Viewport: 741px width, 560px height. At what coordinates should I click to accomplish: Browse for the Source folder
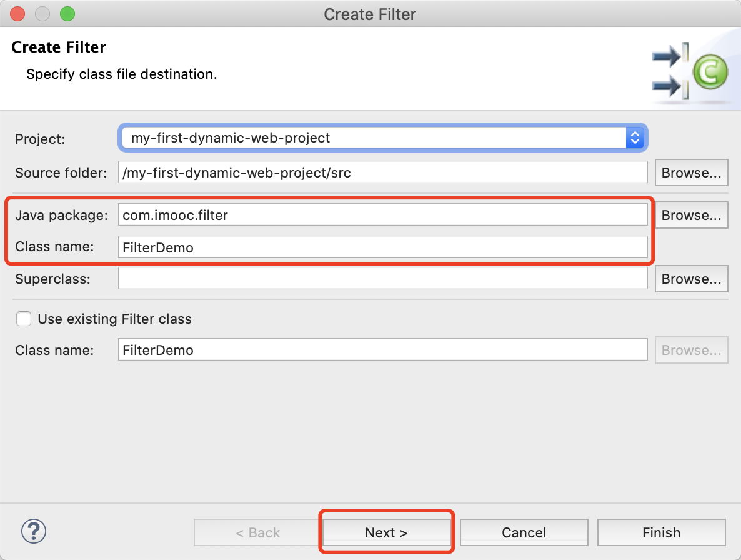[x=691, y=172]
